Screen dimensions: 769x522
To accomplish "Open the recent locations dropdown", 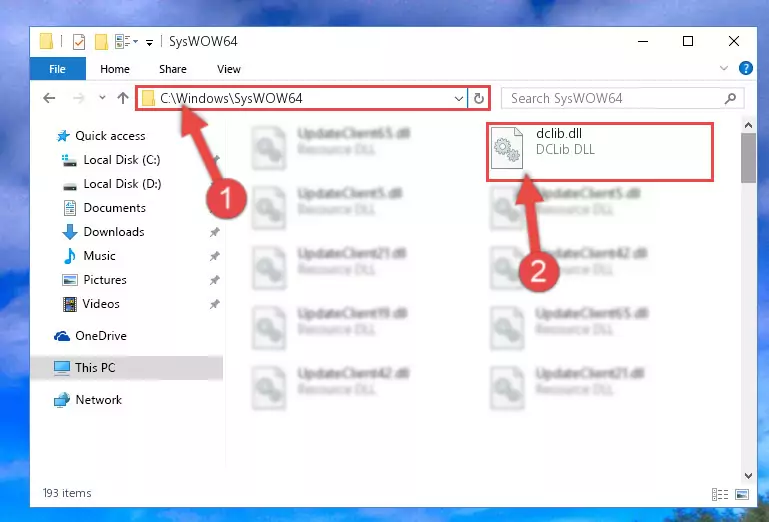I will click(102, 98).
